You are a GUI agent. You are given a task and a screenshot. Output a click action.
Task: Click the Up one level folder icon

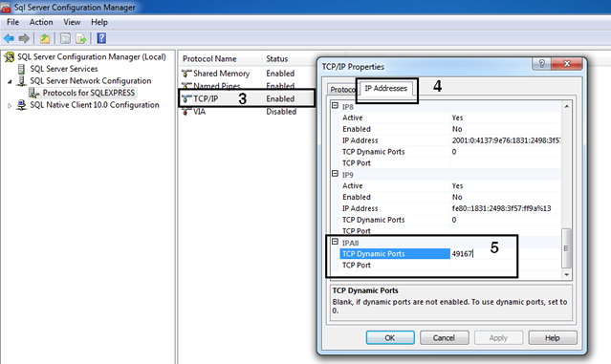(45, 38)
